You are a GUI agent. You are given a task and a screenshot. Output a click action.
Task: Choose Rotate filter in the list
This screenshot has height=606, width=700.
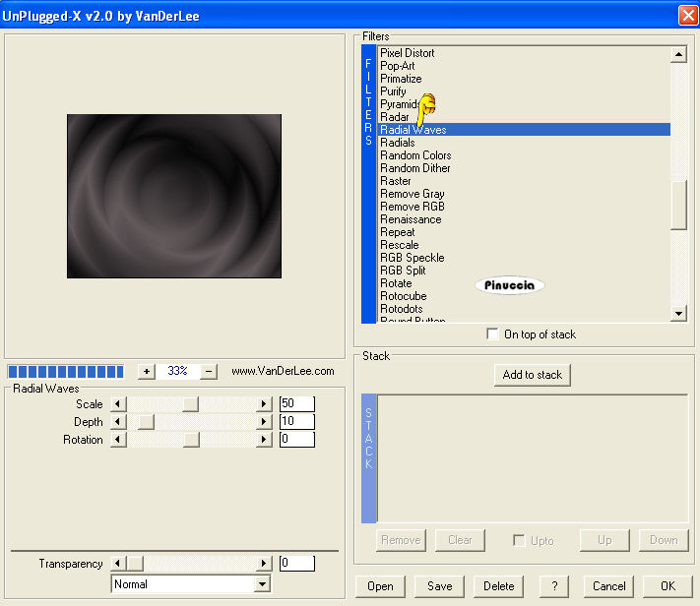pyautogui.click(x=396, y=283)
